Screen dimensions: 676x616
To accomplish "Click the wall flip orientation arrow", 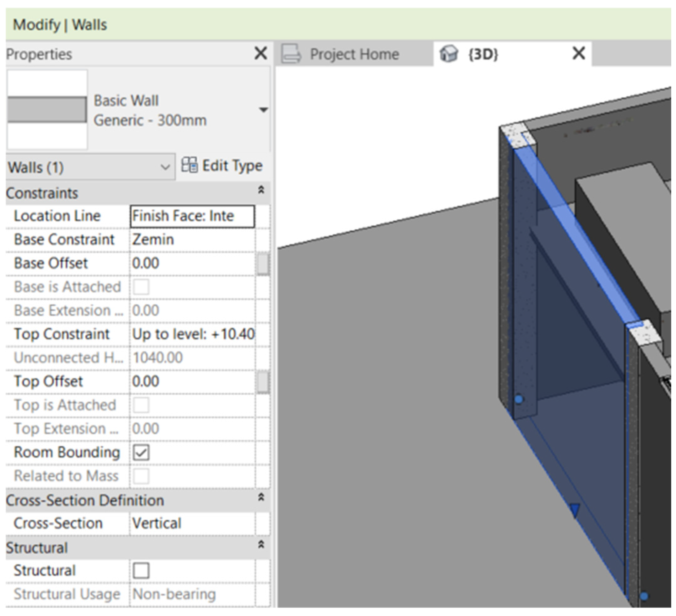I will [x=575, y=510].
